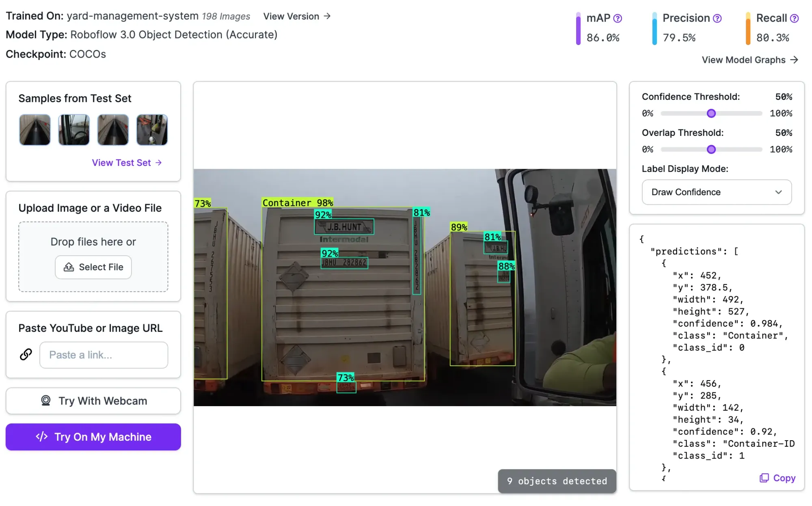Open View Model Graphs link
Screen dimensions: 812x506
click(x=749, y=60)
